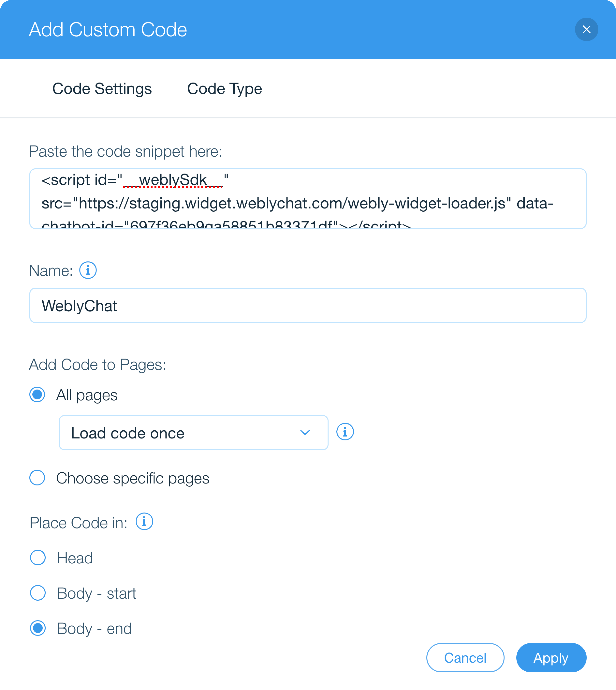Open the Code Settings tab
This screenshot has height=690, width=616.
(102, 89)
